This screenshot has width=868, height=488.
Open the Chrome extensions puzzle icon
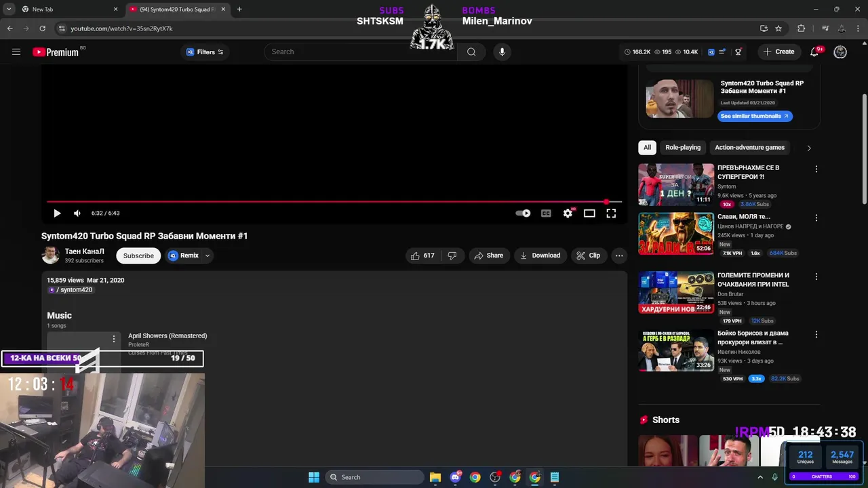point(801,28)
